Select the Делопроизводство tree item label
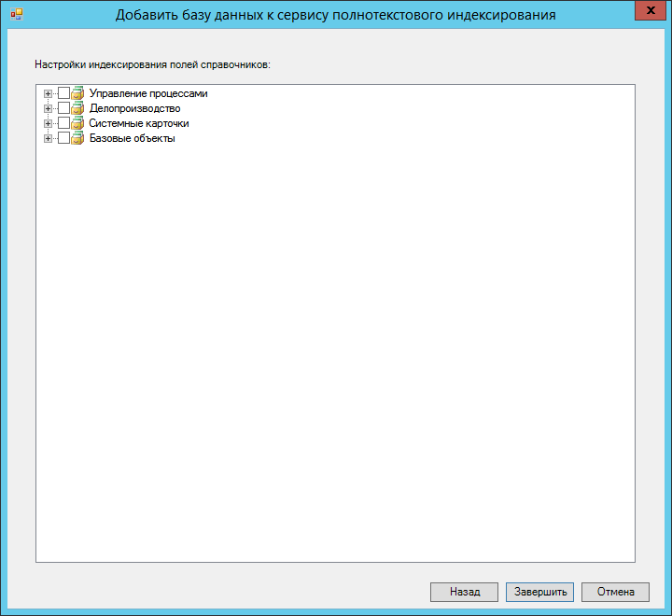 pos(134,108)
